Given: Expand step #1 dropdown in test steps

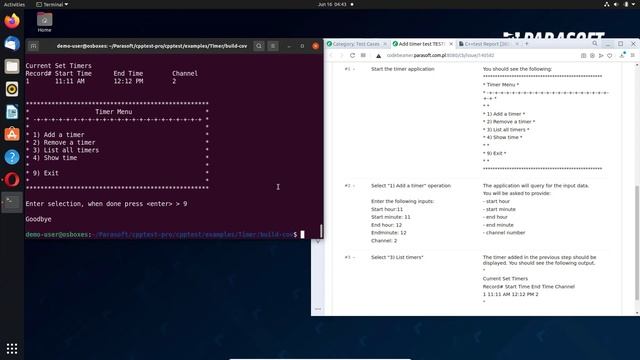Looking at the screenshot, I should (354, 69).
